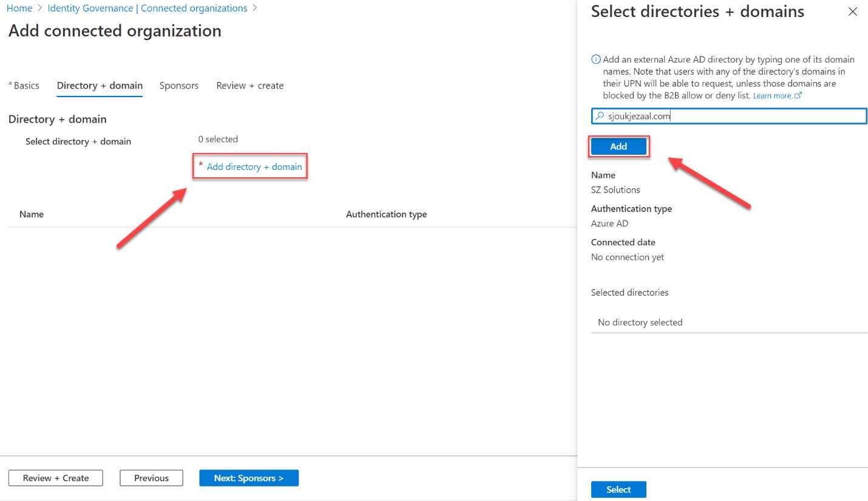The width and height of the screenshot is (868, 501).
Task: Click the SZ Solutions name text
Action: pos(615,189)
